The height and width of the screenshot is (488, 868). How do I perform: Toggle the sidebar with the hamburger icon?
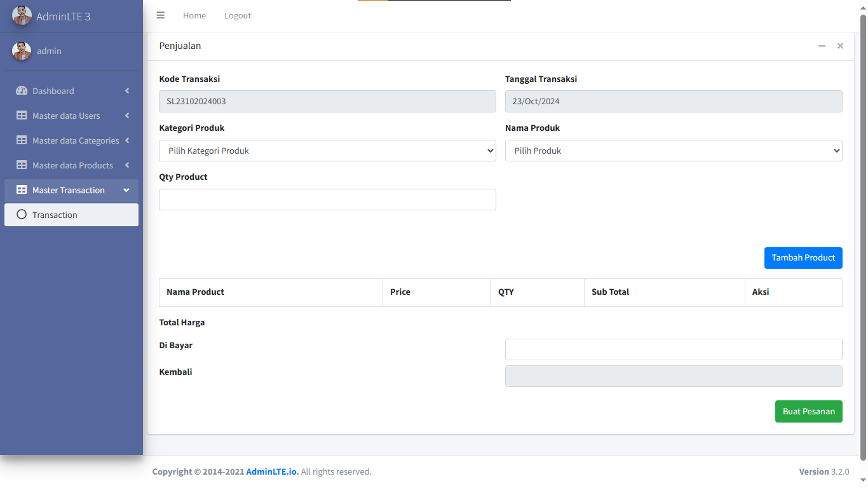[161, 15]
